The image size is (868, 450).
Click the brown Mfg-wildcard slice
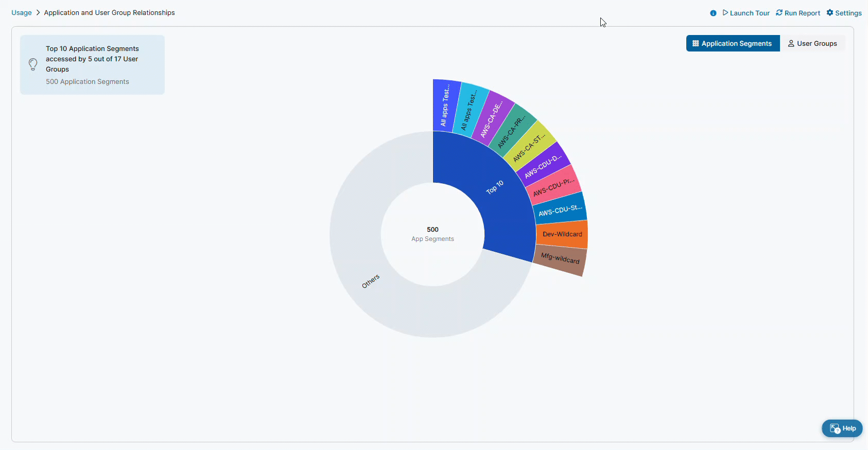tap(560, 259)
